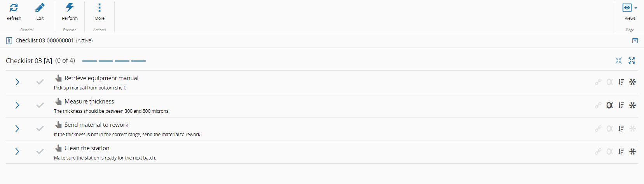The width and height of the screenshot is (644, 184).
Task: Expand the Measure thickness row
Action: click(17, 105)
